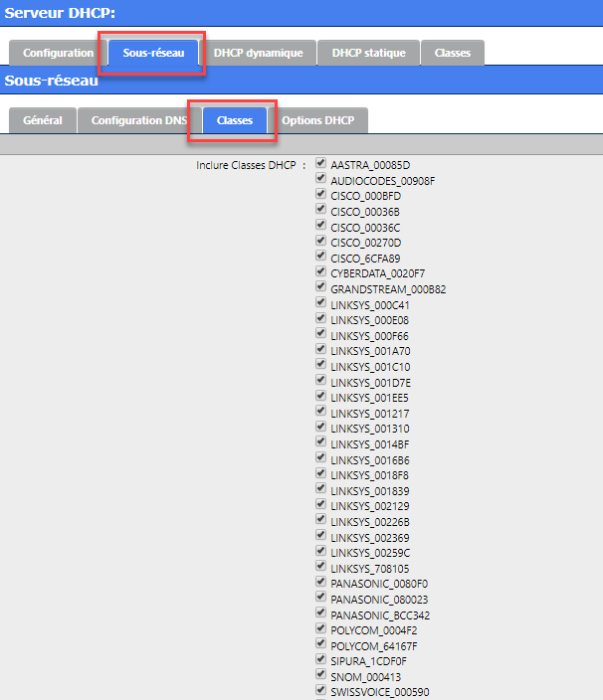This screenshot has height=700, width=603.
Task: Click the AUDIOCODES_00908F label text
Action: pos(383,181)
